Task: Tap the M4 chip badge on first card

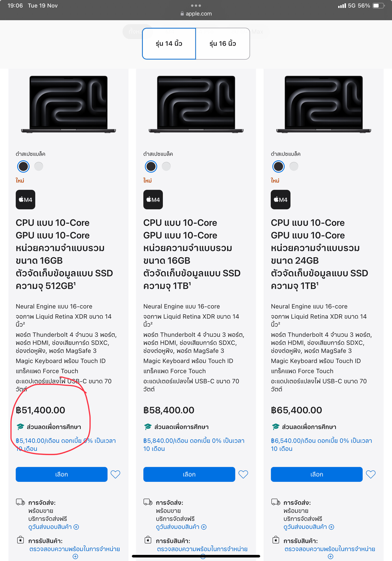Action: tap(25, 199)
